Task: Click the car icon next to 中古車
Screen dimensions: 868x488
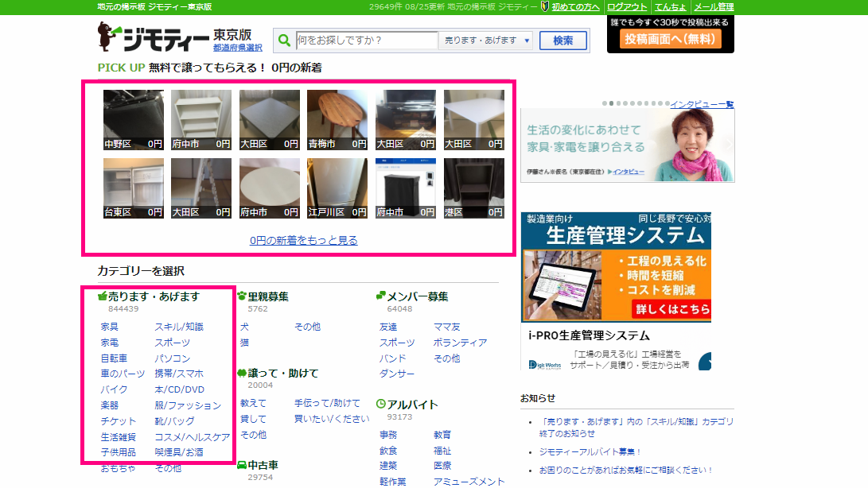Action: pyautogui.click(x=242, y=465)
